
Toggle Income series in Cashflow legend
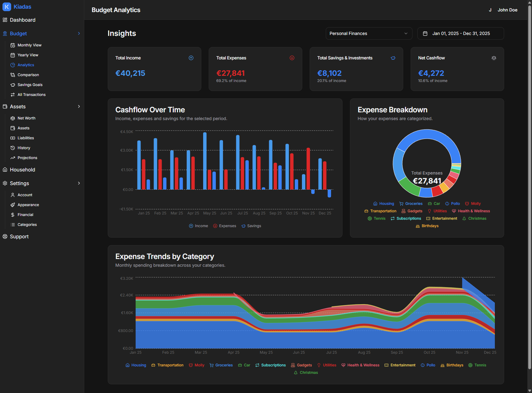click(x=198, y=226)
